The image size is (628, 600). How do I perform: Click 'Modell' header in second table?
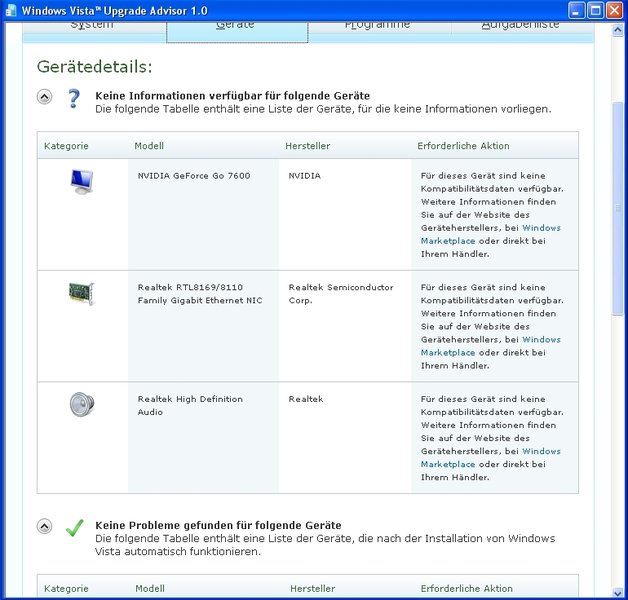[x=150, y=588]
